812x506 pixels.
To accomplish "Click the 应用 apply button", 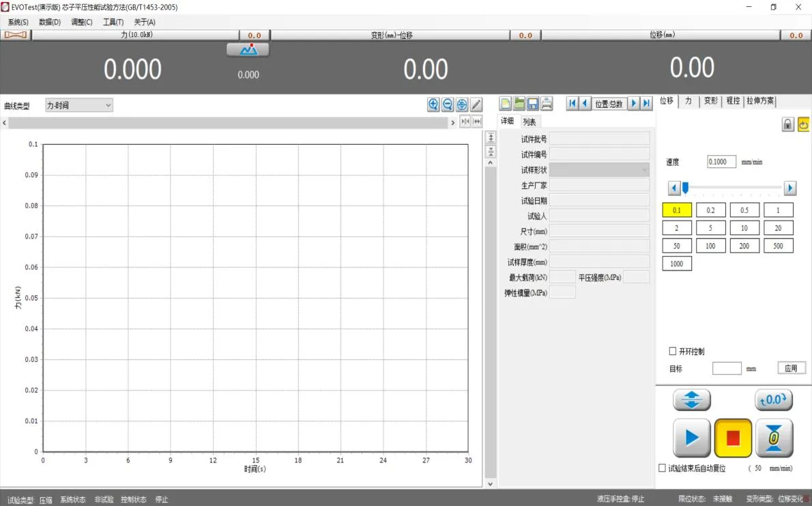I will [x=792, y=368].
